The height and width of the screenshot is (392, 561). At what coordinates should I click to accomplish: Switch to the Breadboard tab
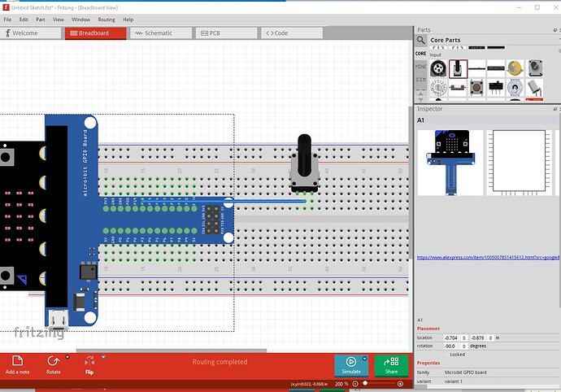(95, 33)
